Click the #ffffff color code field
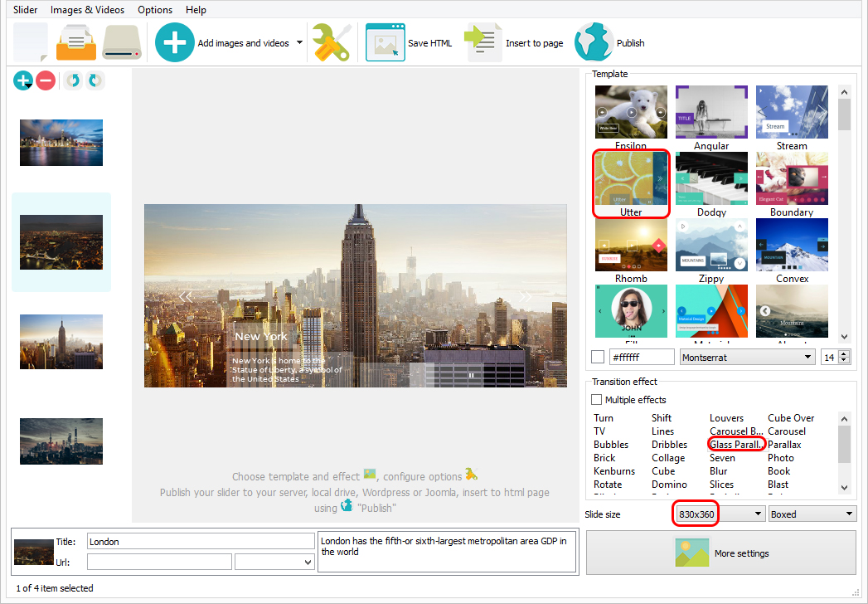Viewport: 868px width, 604px height. pyautogui.click(x=643, y=358)
